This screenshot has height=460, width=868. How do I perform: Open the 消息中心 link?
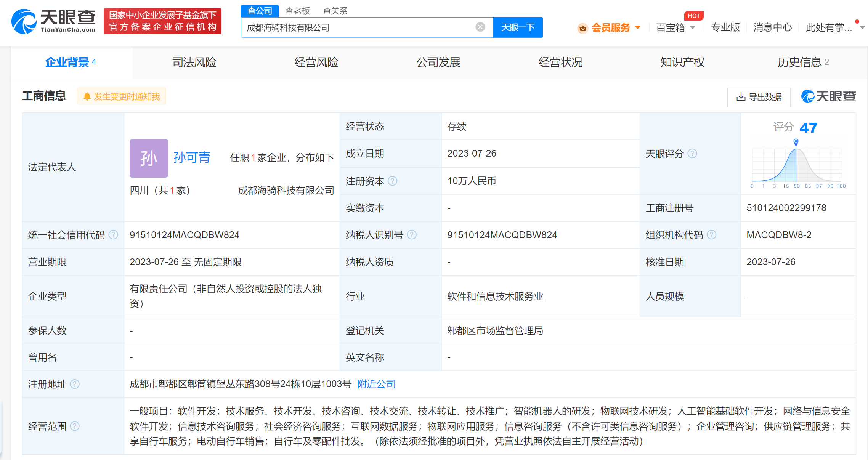coord(773,27)
